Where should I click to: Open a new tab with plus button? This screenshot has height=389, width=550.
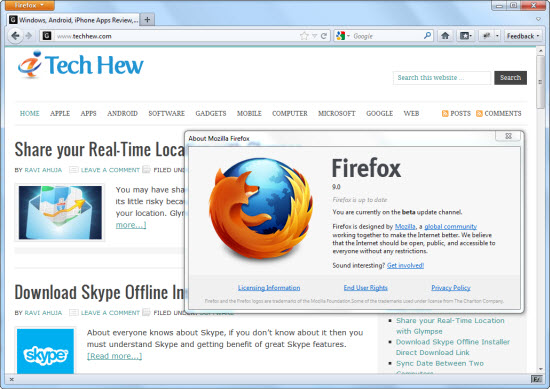(147, 20)
